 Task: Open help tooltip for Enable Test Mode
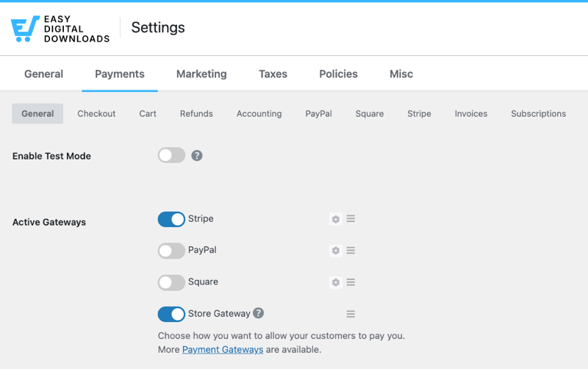pos(197,156)
